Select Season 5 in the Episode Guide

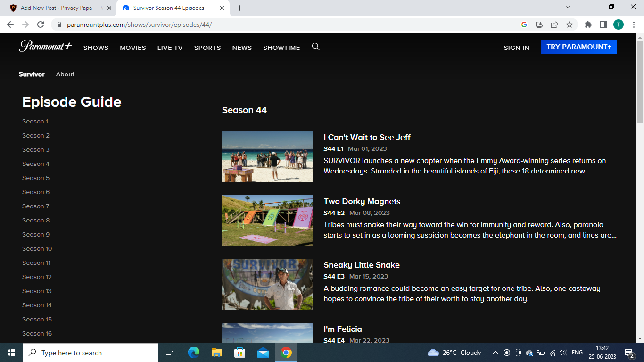pos(36,178)
